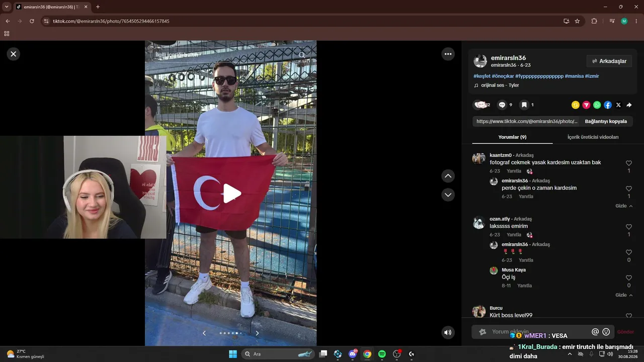The image size is (644, 362).
Task: Play the slideshow with the center play button
Action: (x=231, y=194)
